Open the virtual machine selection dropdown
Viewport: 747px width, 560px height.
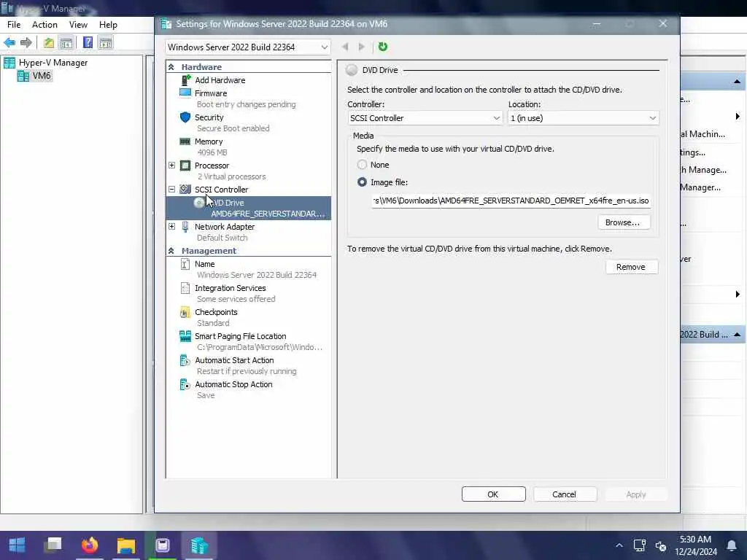tap(248, 47)
